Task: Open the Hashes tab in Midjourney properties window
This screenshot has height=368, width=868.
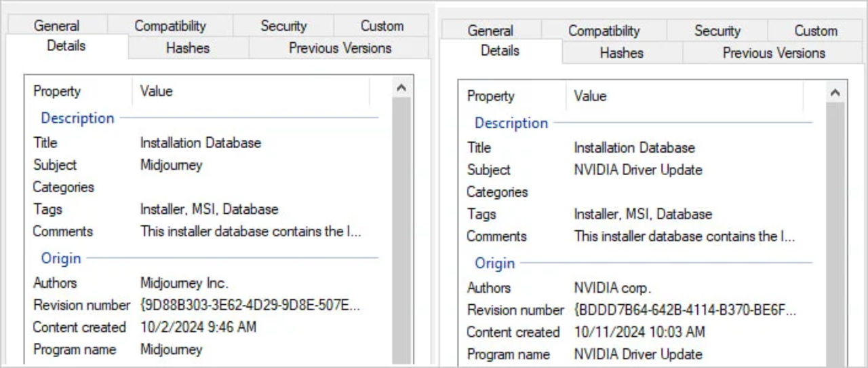Action: [x=188, y=48]
